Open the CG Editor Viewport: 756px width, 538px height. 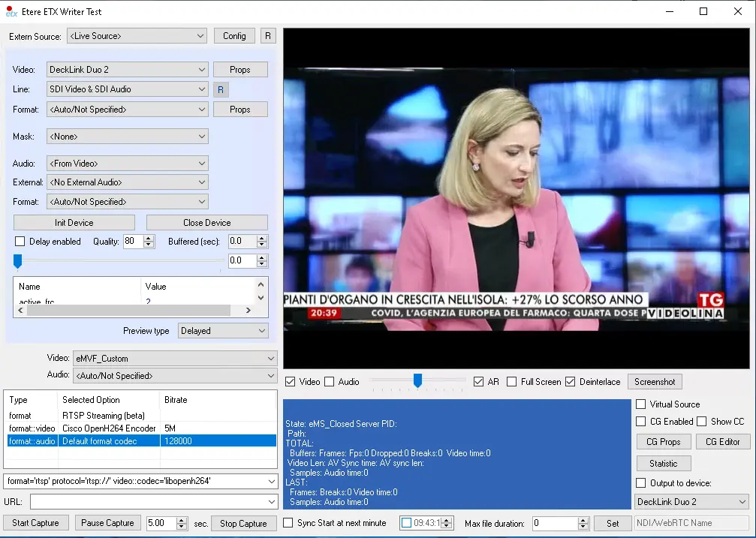tap(722, 442)
